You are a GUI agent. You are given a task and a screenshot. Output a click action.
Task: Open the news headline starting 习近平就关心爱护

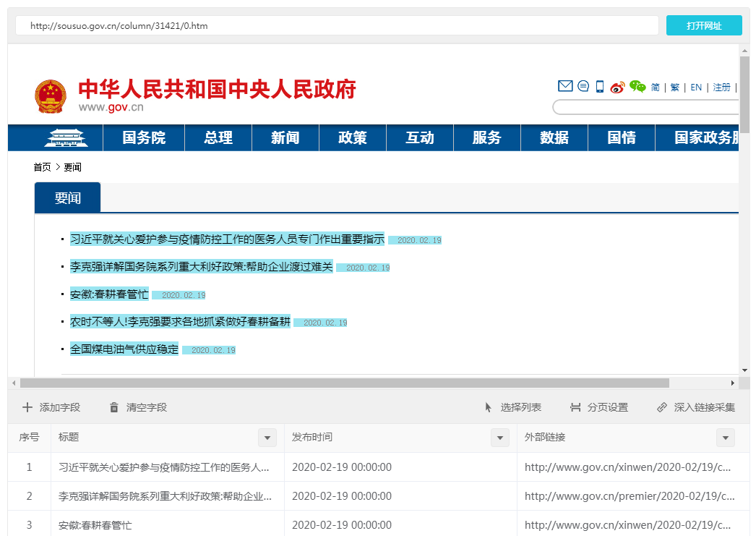(x=227, y=239)
